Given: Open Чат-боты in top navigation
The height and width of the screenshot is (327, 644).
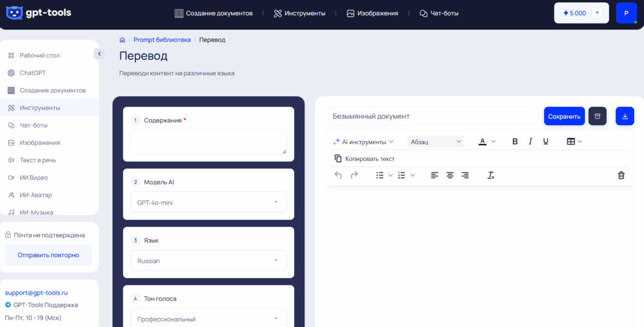Looking at the screenshot, I should click(x=439, y=13).
